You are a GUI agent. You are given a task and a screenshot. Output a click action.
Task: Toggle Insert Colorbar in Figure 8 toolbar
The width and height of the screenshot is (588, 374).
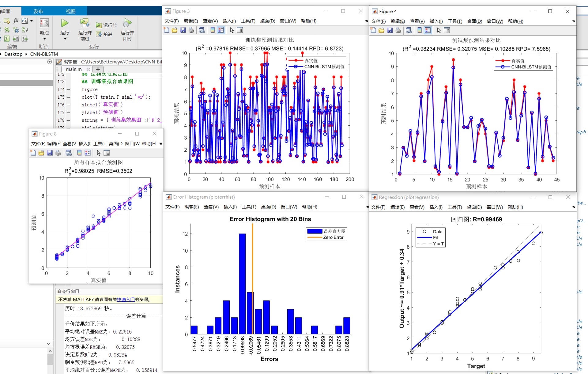pos(79,153)
